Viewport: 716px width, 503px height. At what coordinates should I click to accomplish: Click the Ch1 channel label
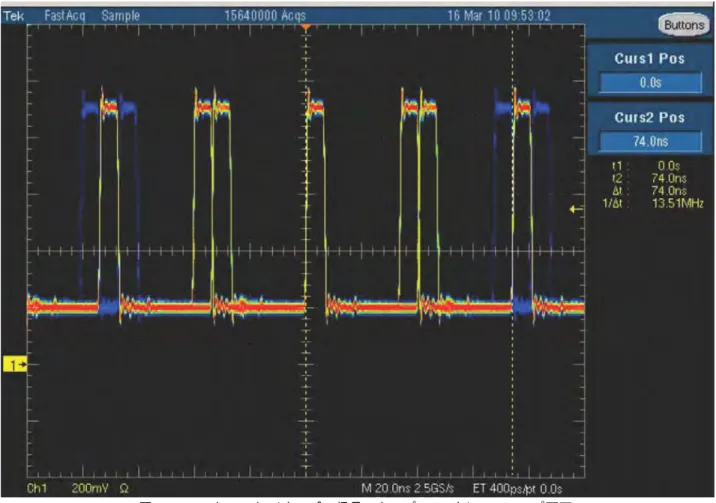click(37, 489)
